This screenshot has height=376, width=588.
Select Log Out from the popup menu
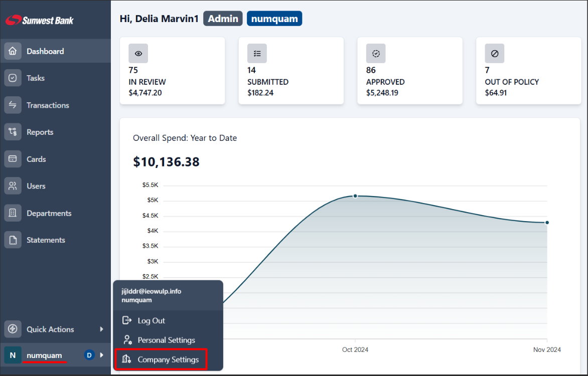(x=168, y=320)
